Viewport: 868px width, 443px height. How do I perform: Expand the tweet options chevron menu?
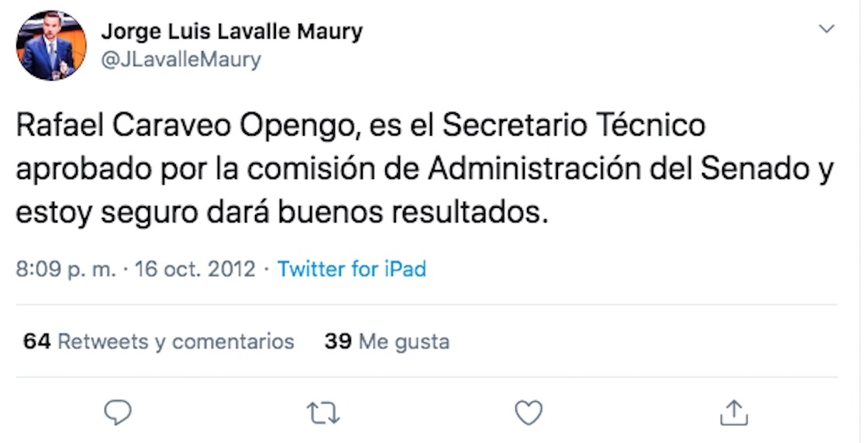coord(827,29)
